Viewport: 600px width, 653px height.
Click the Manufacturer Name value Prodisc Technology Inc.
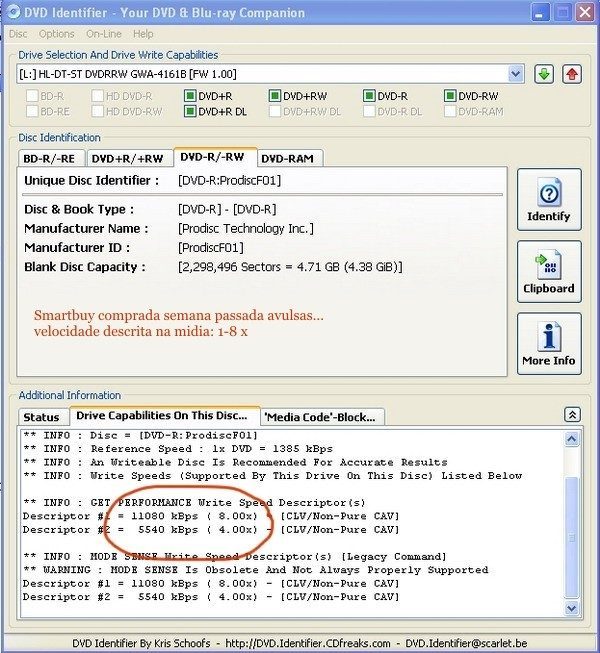tap(246, 229)
